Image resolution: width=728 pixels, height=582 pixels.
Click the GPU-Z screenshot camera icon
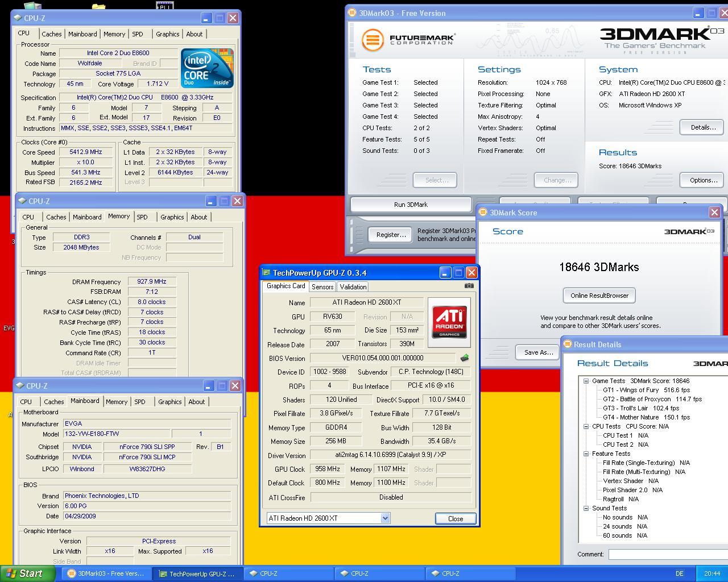(x=469, y=286)
